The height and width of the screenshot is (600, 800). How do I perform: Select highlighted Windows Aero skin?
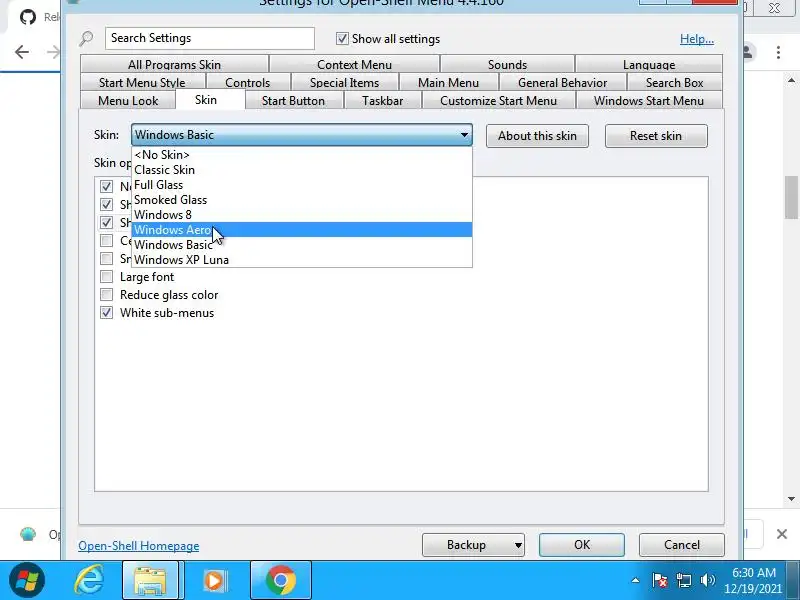click(302, 230)
